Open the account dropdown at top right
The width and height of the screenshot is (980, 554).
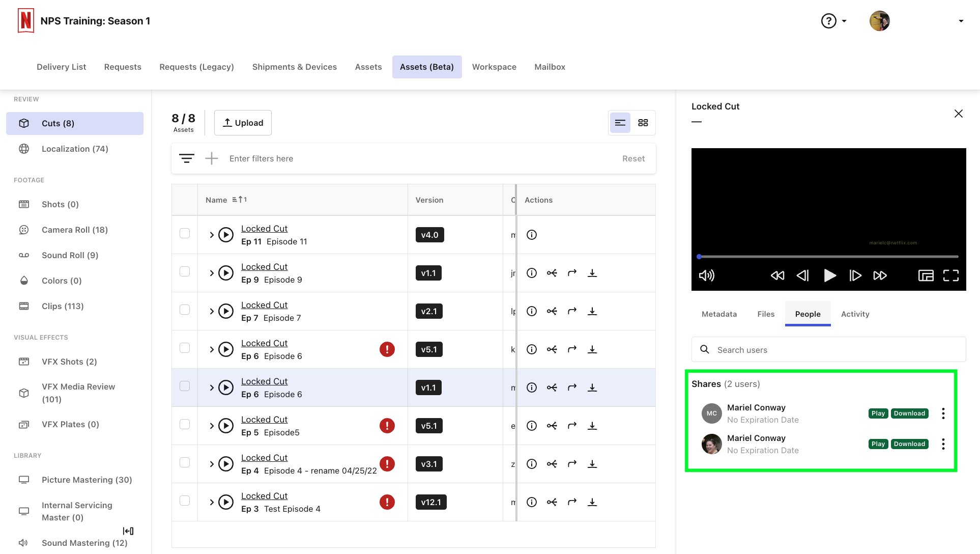click(x=961, y=21)
